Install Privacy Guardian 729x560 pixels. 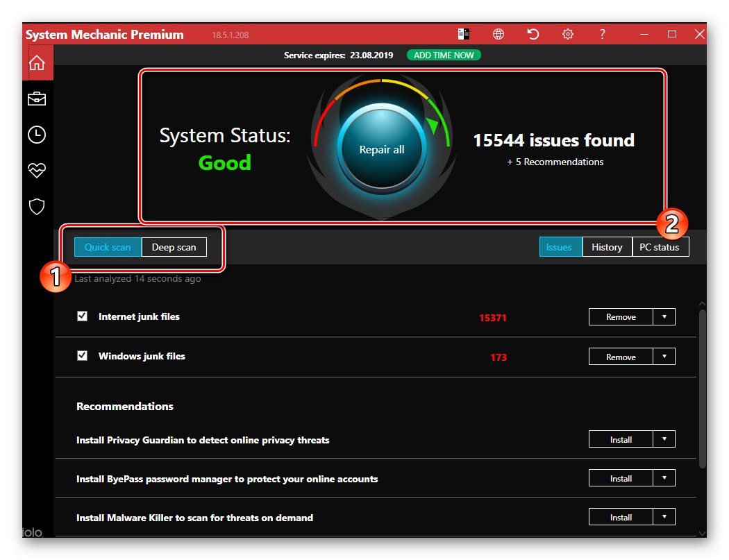(x=621, y=439)
